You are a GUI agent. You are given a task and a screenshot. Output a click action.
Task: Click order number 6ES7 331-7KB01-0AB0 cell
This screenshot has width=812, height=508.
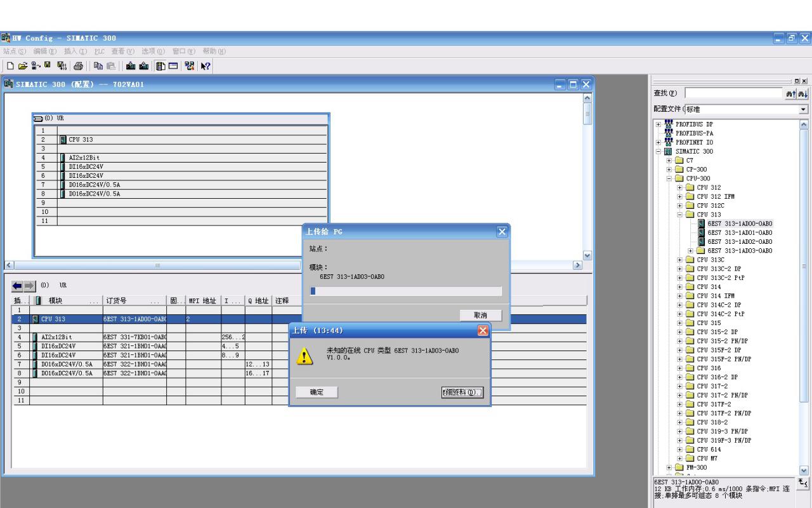[x=134, y=337]
